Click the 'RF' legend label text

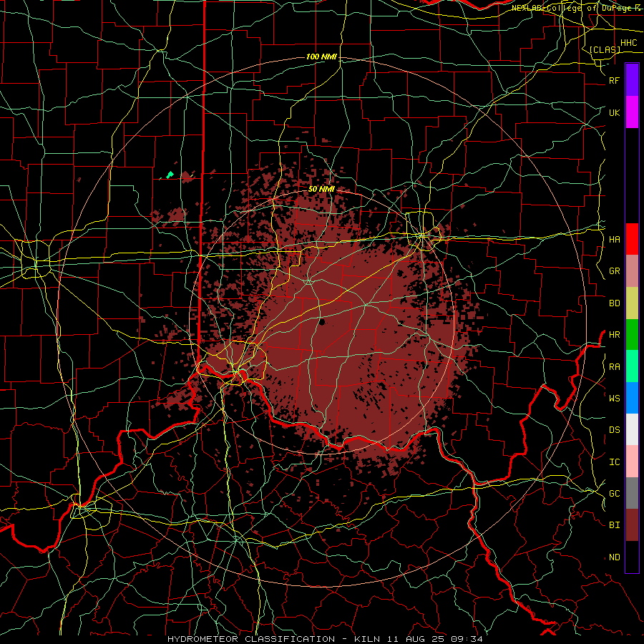(x=614, y=80)
